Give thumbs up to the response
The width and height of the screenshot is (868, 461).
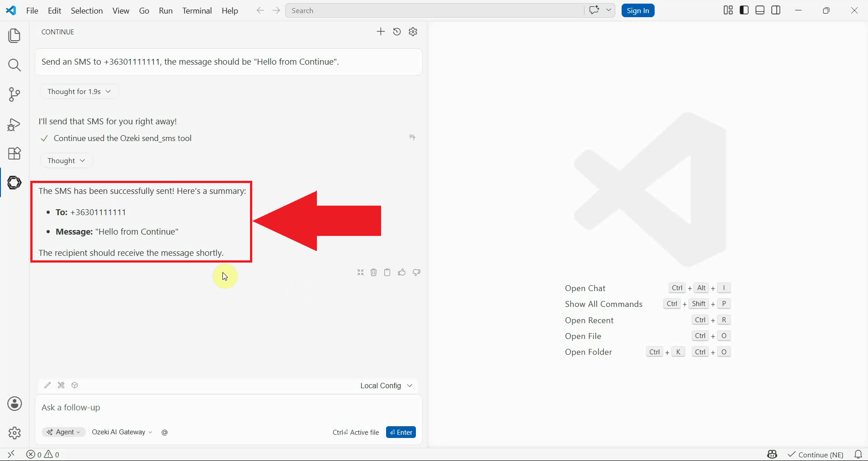tap(402, 273)
